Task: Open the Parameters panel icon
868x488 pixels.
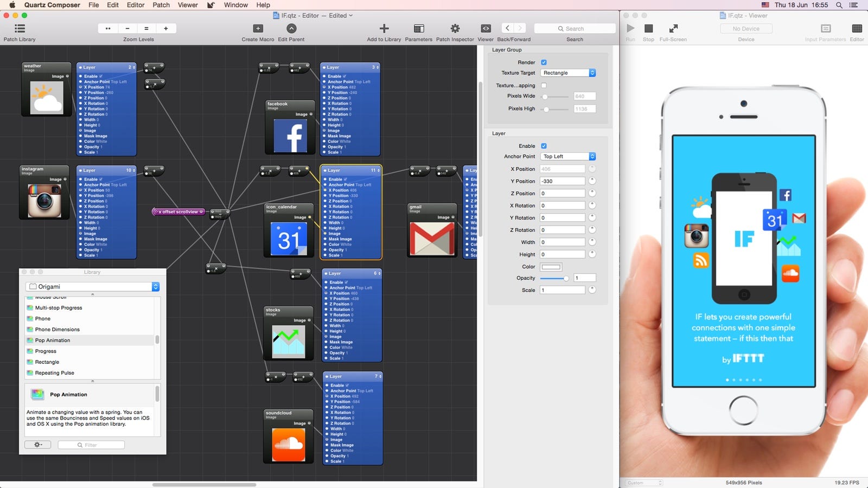Action: (419, 29)
